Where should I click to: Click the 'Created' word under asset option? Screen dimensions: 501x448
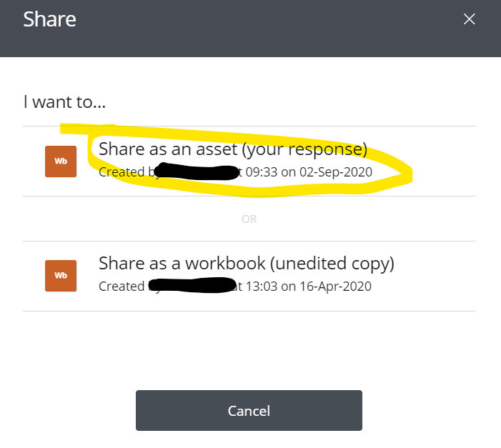click(121, 172)
